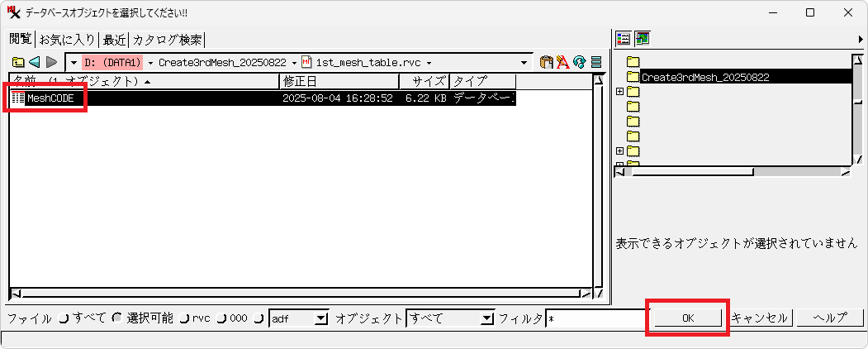Click the preview image icon above folder tree

pos(642,39)
